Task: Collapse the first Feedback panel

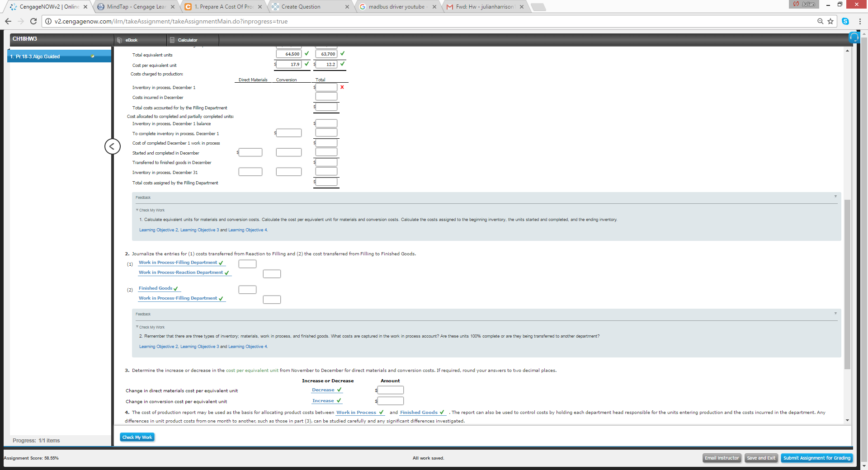Action: (835, 197)
